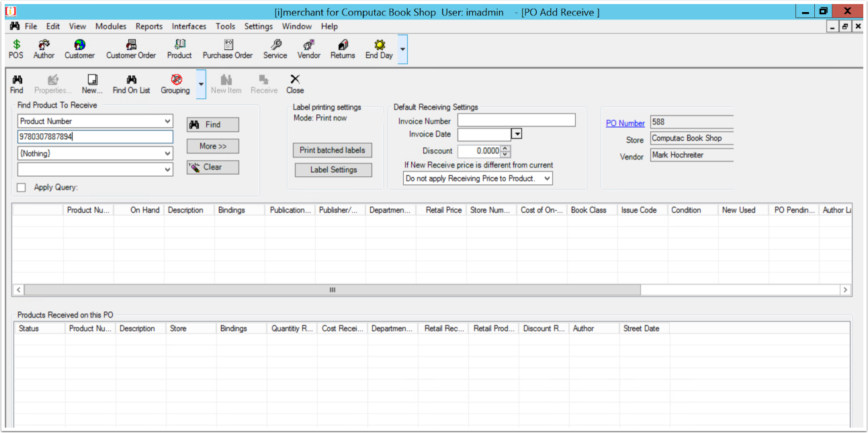
Task: Click the Find On List icon
Action: [132, 84]
